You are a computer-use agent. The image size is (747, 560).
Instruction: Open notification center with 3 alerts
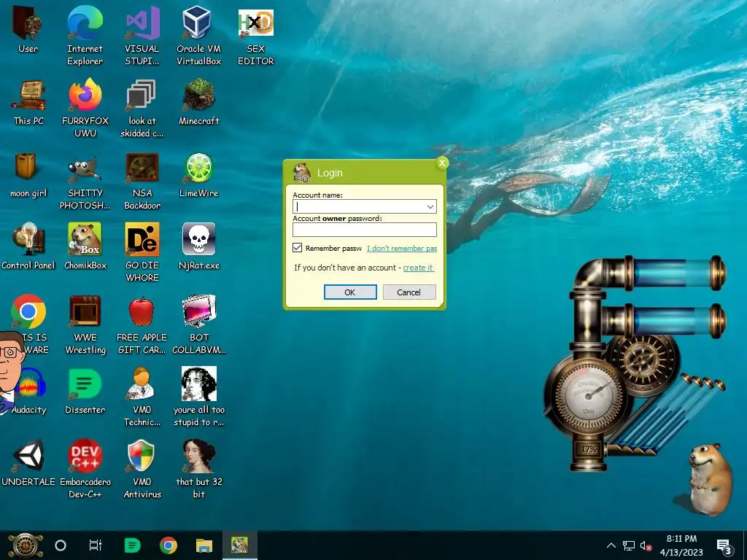(724, 546)
